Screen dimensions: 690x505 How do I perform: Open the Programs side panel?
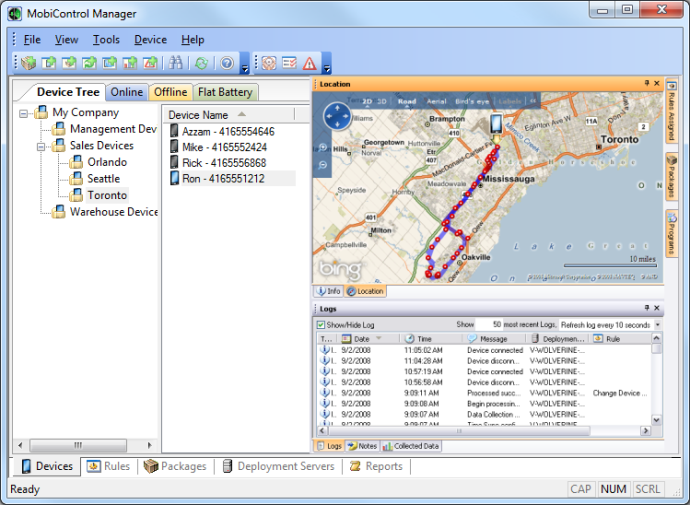672,234
